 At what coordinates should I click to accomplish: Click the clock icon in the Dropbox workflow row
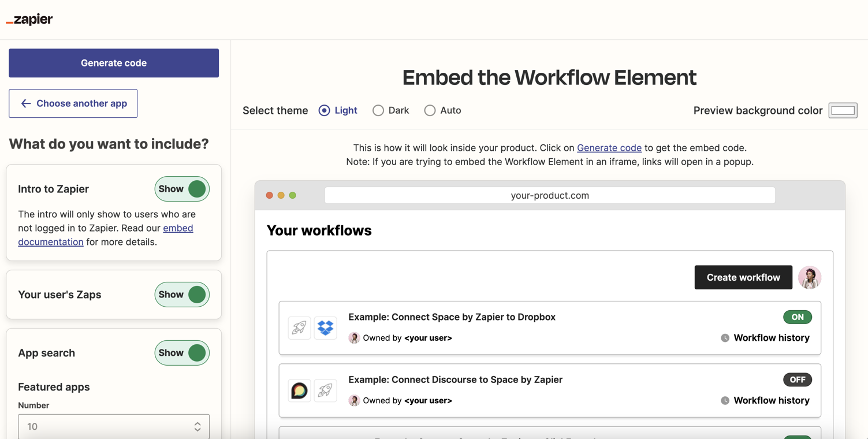click(x=725, y=338)
